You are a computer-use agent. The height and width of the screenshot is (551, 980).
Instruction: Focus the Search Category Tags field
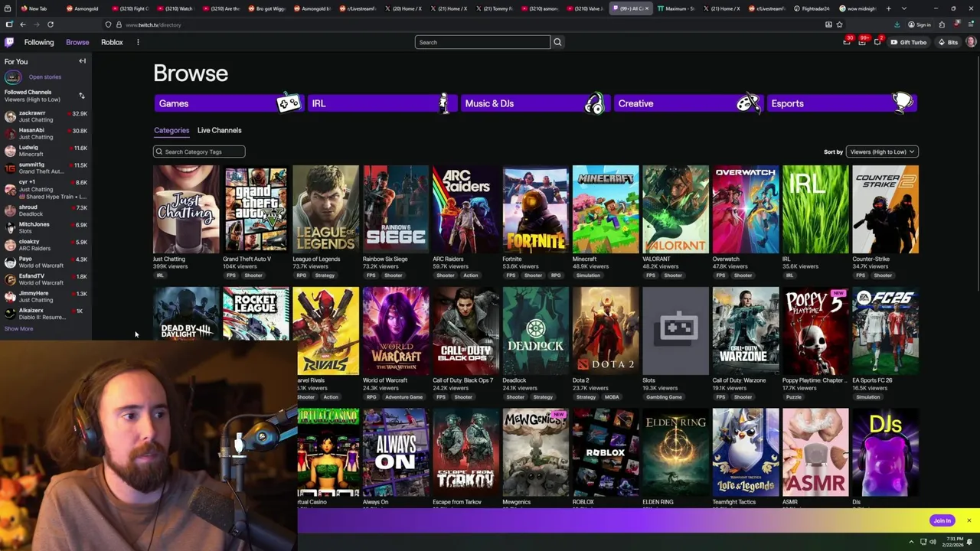pos(199,152)
